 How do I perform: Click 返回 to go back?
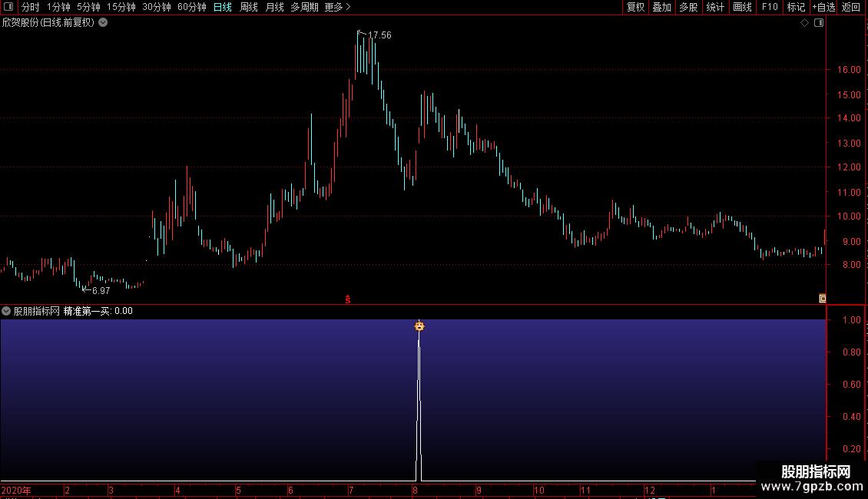[x=851, y=7]
